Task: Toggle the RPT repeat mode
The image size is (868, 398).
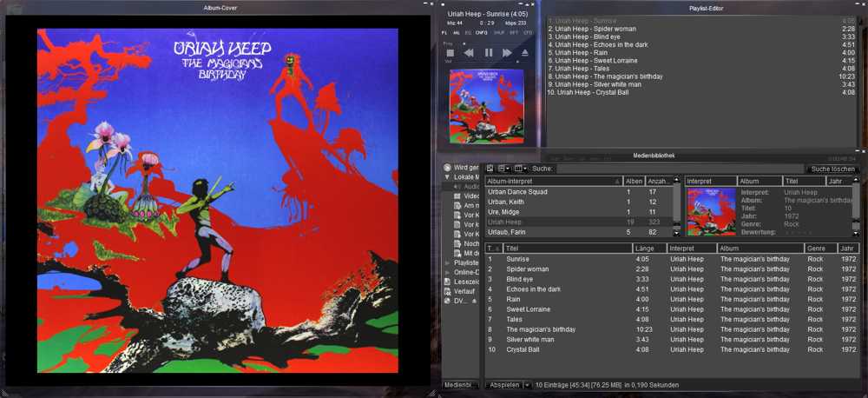Action: tap(513, 32)
